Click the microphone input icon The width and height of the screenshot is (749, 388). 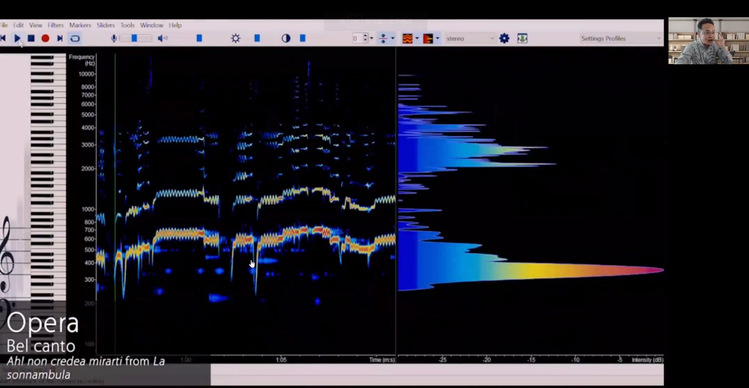pyautogui.click(x=114, y=38)
